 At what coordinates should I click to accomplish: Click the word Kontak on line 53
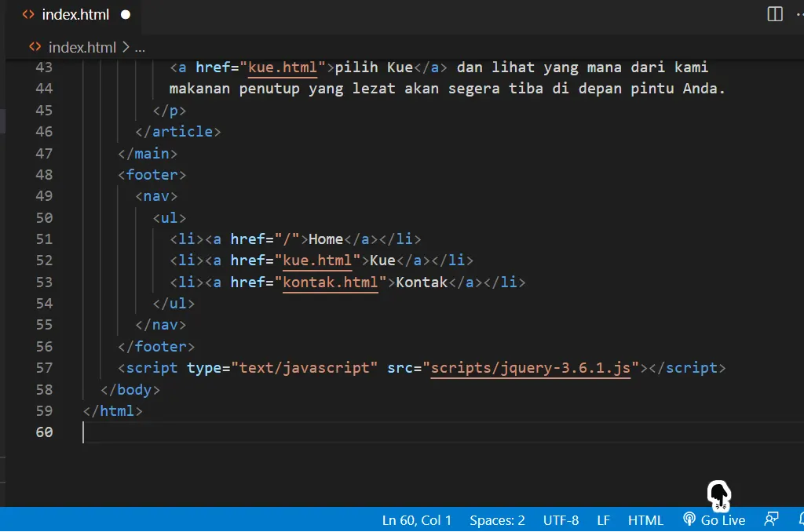pyautogui.click(x=422, y=282)
